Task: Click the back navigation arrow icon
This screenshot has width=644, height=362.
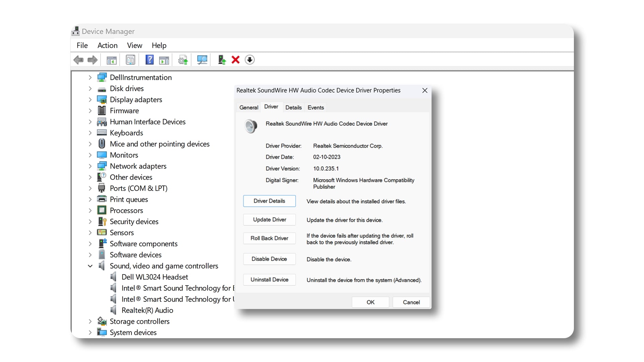Action: (x=78, y=59)
